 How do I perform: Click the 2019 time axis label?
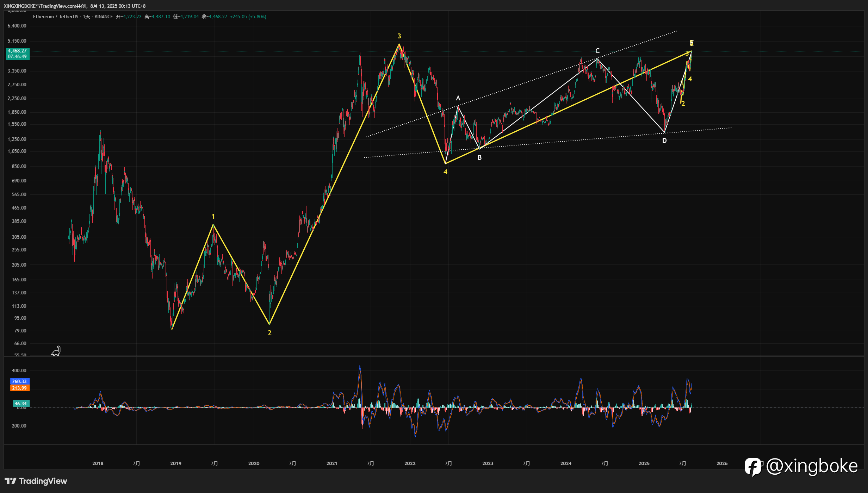pyautogui.click(x=176, y=464)
